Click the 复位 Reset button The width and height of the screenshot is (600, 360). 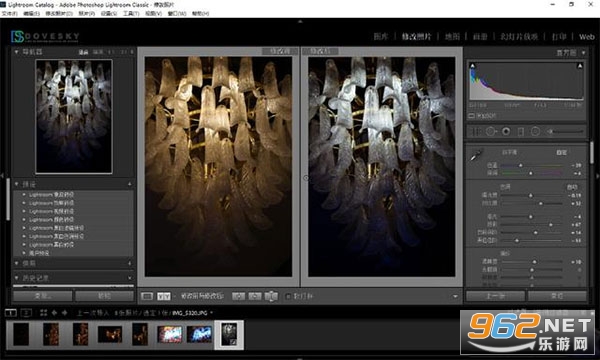[557, 296]
